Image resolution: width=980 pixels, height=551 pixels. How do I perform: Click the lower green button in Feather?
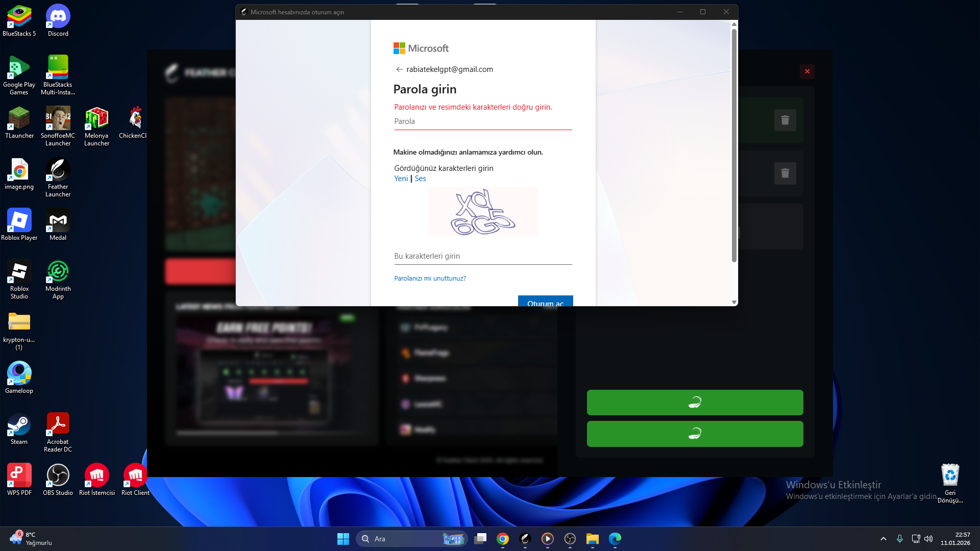point(695,434)
